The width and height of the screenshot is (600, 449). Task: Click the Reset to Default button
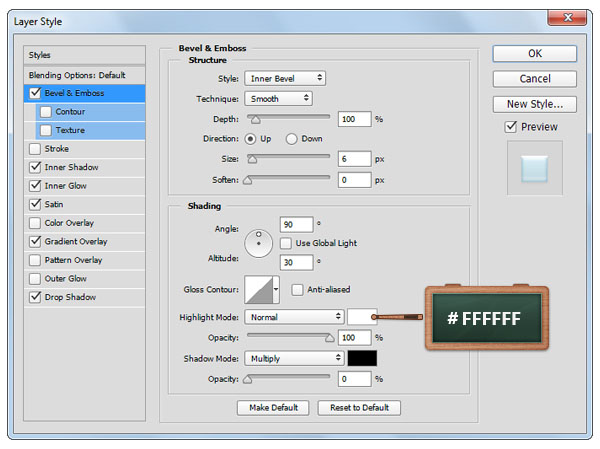tap(359, 408)
